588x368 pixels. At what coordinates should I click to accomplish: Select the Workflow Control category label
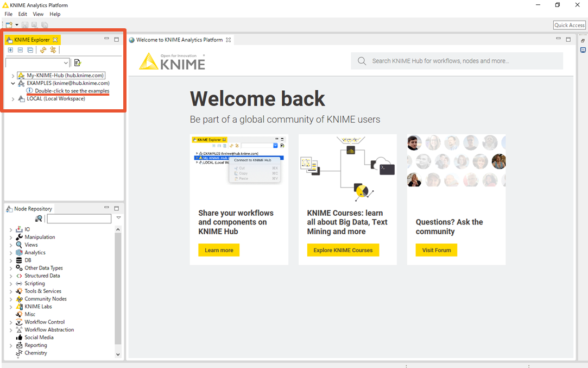click(x=45, y=322)
